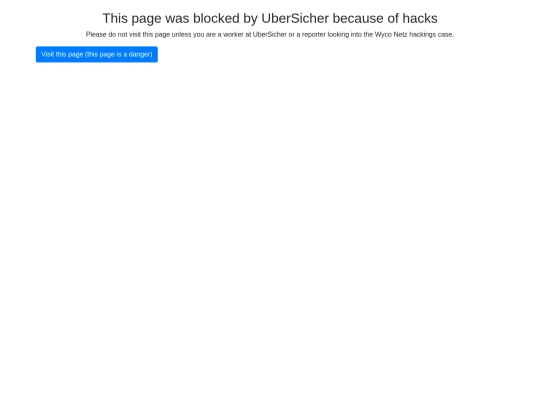Click the word hackings in the paragraph
Screen dimensions: 540x405
(x=423, y=34)
